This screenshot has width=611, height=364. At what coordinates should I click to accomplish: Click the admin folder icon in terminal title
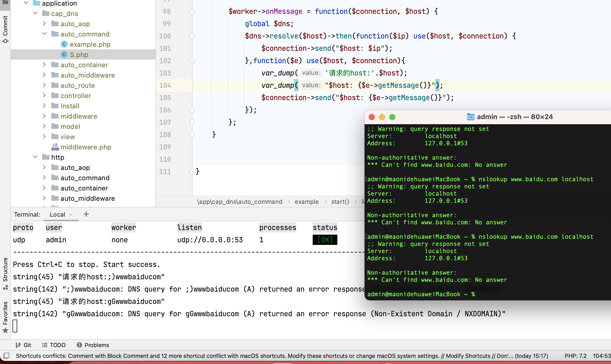(470, 117)
